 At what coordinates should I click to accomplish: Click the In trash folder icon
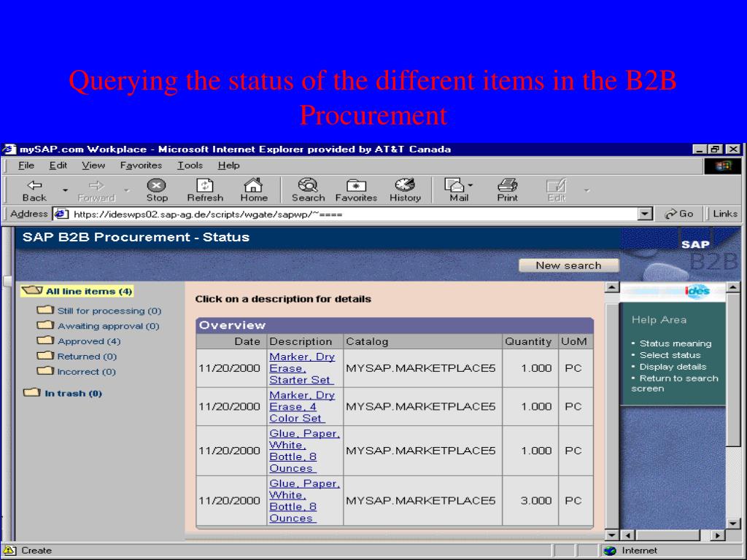tap(32, 392)
